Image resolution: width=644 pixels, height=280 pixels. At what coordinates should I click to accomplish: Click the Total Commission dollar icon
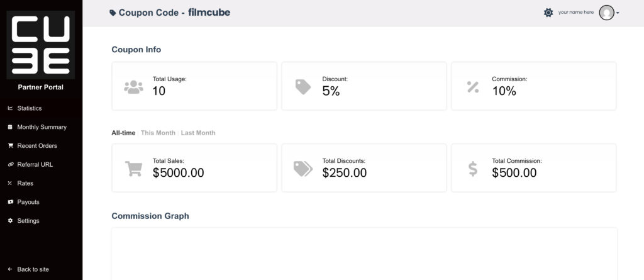pyautogui.click(x=473, y=169)
